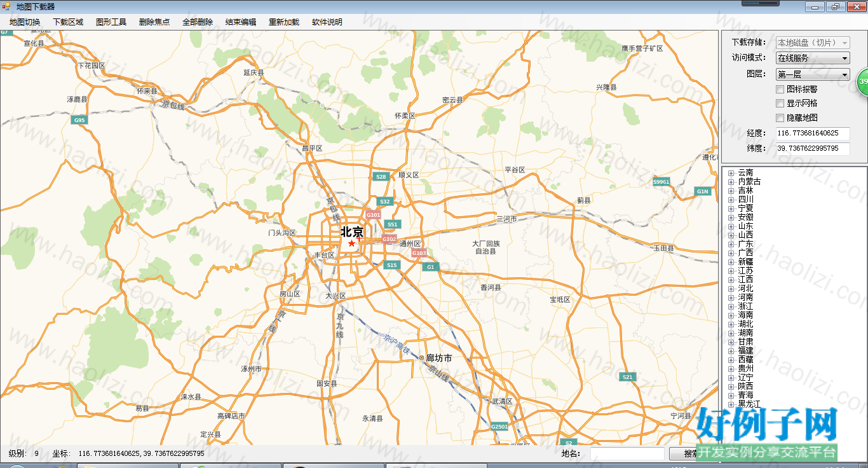Click the G101 road shield on the map

click(x=374, y=216)
